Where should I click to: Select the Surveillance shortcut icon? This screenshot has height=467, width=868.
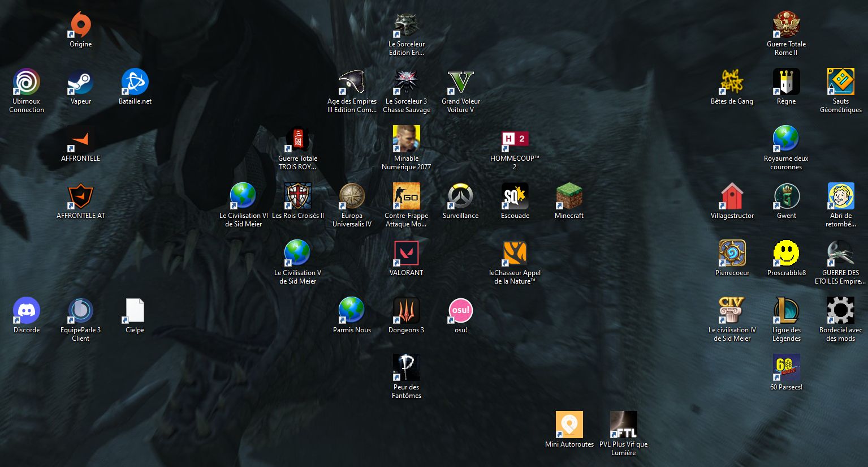461,196
